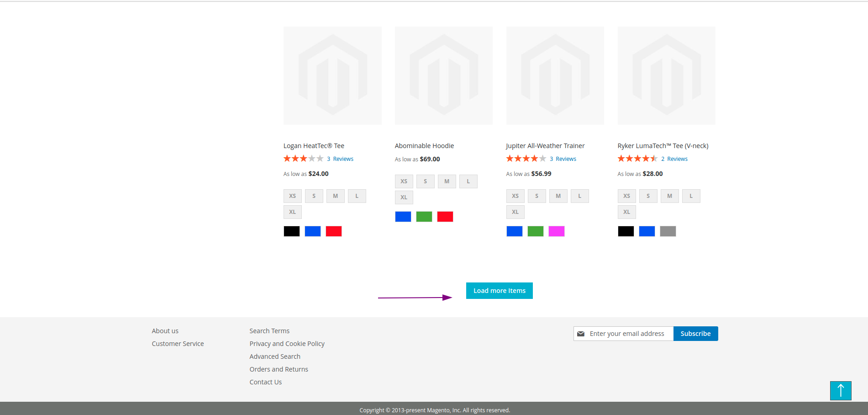Pick magenta color for Jupiter All-Weather Trainer
This screenshot has height=415, width=868.
click(x=557, y=231)
